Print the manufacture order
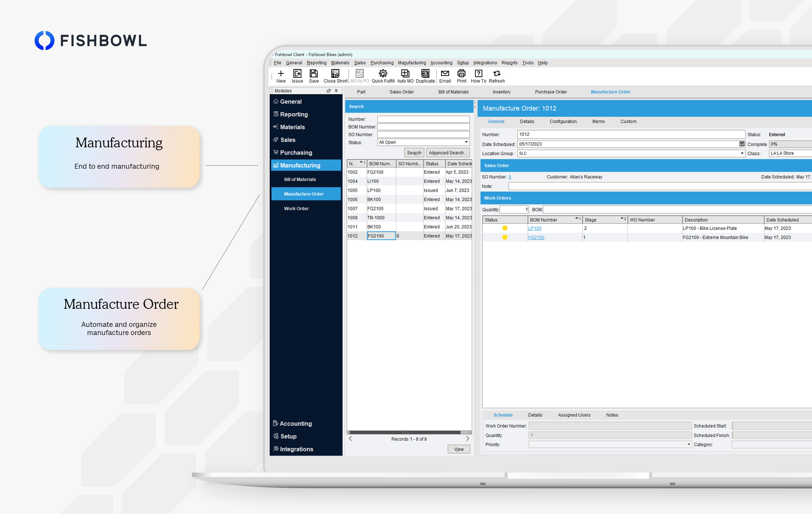Screen dimensions: 812x514 coord(461,76)
